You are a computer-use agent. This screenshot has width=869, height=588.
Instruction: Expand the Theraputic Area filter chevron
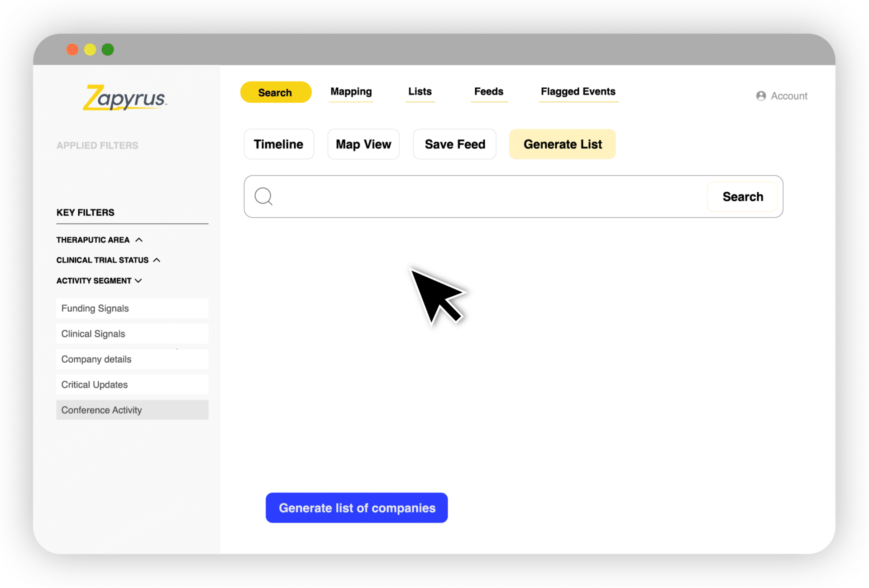(x=139, y=240)
